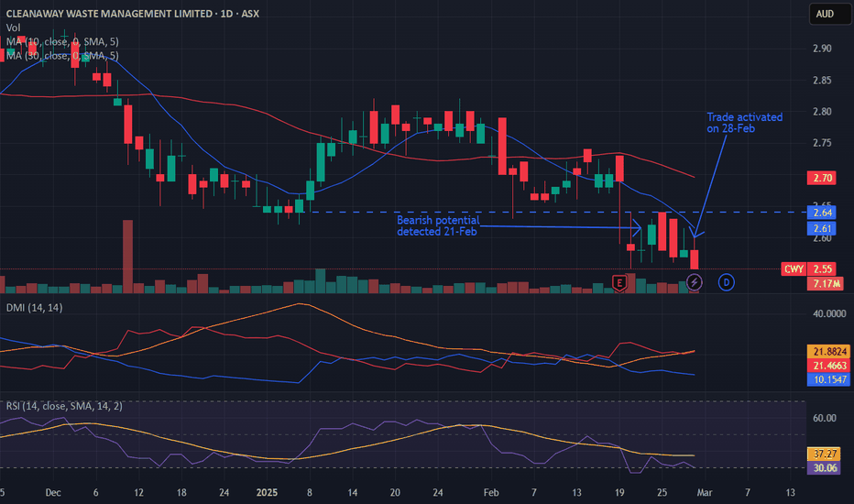Click the lightning bolt event marker
The width and height of the screenshot is (854, 504).
(695, 282)
